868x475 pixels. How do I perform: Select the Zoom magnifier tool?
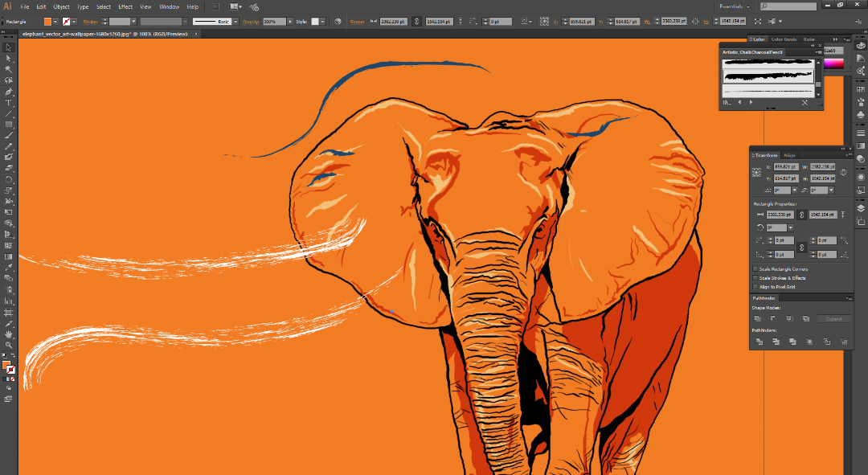(x=9, y=345)
